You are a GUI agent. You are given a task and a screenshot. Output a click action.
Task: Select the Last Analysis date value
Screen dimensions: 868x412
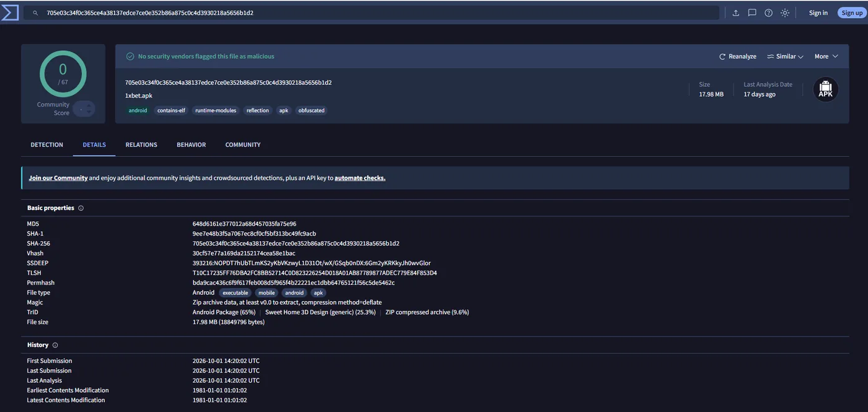pos(226,380)
